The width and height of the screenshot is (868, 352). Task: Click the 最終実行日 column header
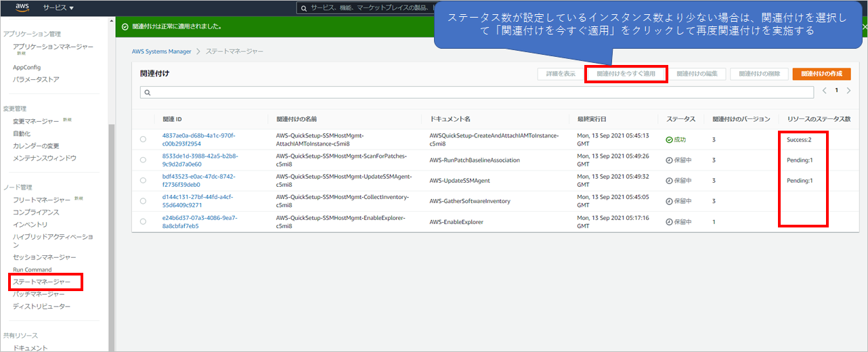(592, 119)
